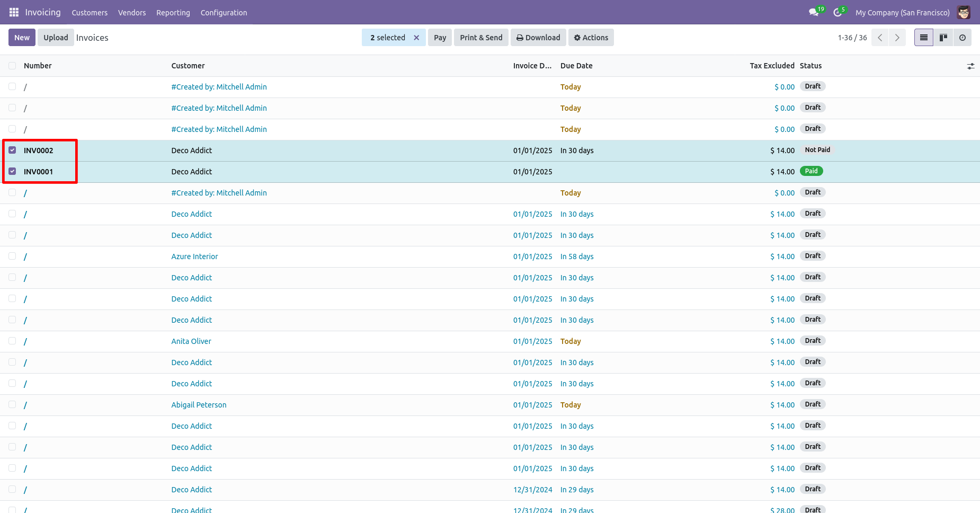The image size is (980, 513).
Task: Click the Upload button
Action: pyautogui.click(x=56, y=38)
